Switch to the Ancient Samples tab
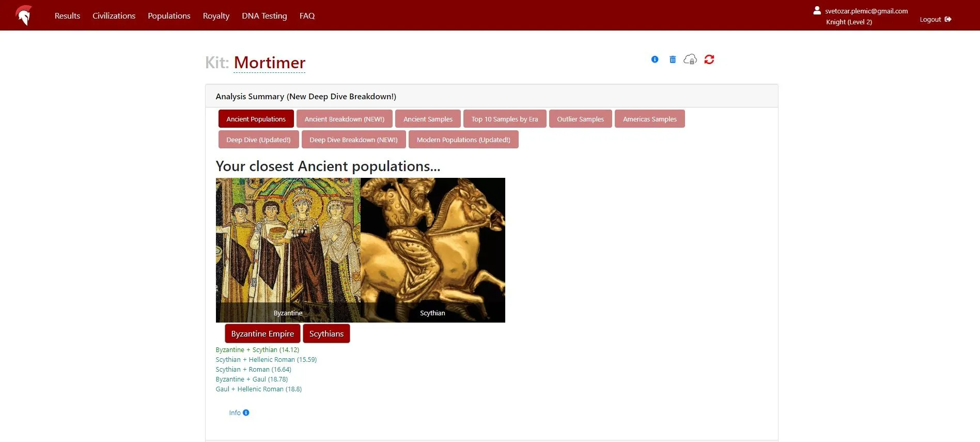The height and width of the screenshot is (442, 980). (x=428, y=119)
